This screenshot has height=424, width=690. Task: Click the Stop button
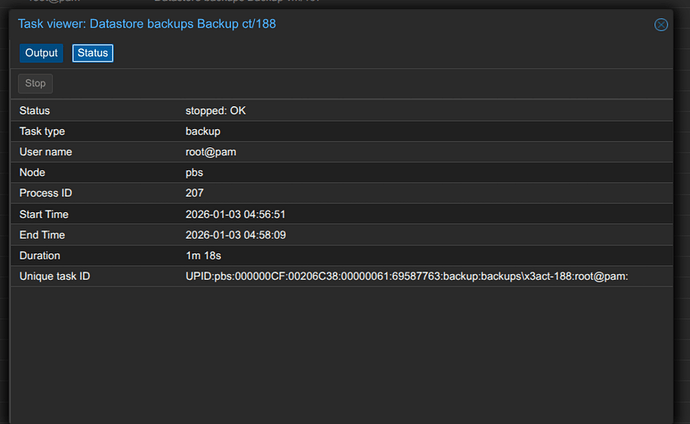click(x=35, y=84)
